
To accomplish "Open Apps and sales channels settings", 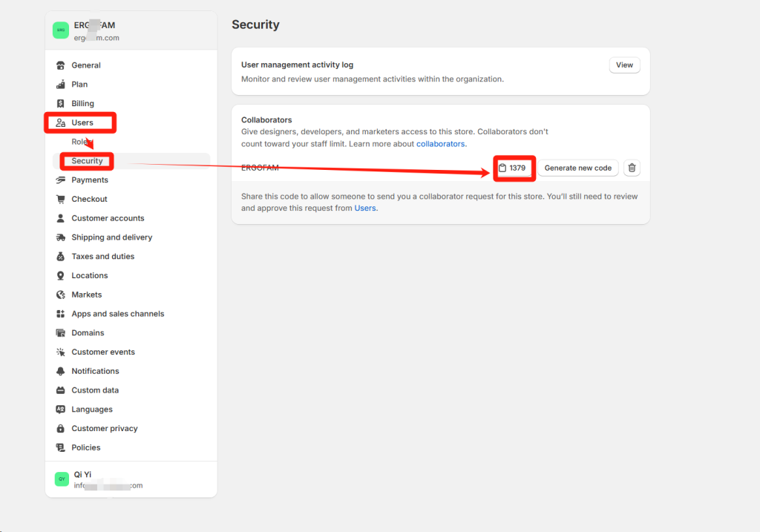I will point(117,314).
